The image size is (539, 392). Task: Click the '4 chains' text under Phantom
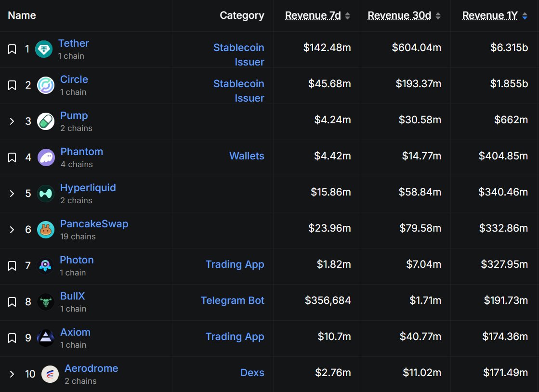tap(77, 165)
